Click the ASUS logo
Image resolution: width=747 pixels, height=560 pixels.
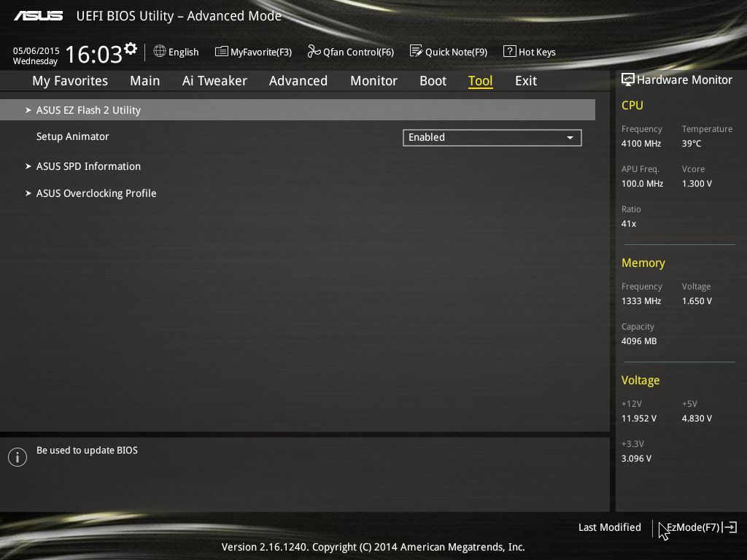point(39,16)
